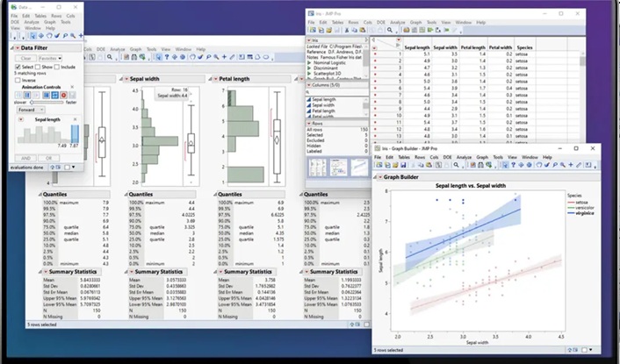This screenshot has height=364, width=620.
Task: Enable the Show checkbox in Data Filter
Action: 39,67
